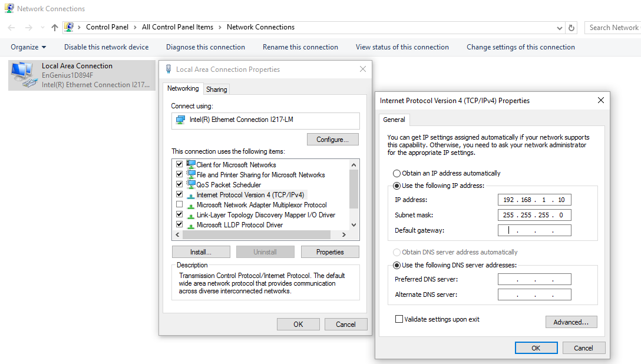This screenshot has width=641, height=364.
Task: Click Disable this network device
Action: point(106,47)
